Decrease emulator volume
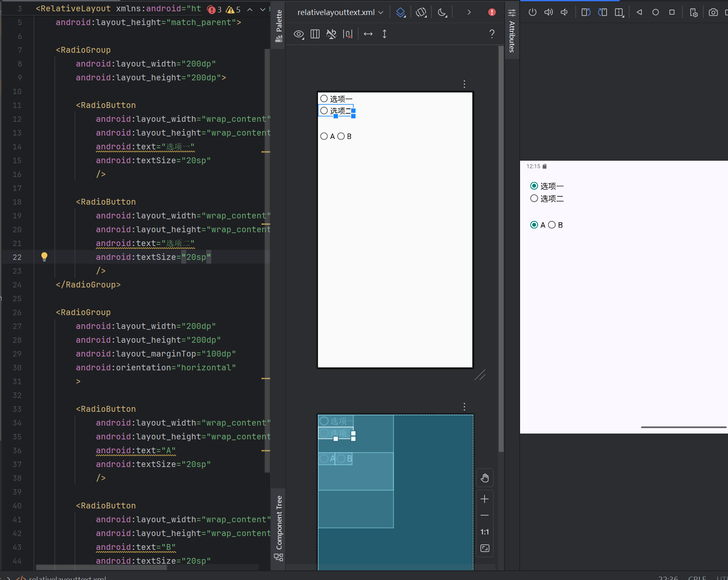728x580 pixels. click(x=564, y=13)
